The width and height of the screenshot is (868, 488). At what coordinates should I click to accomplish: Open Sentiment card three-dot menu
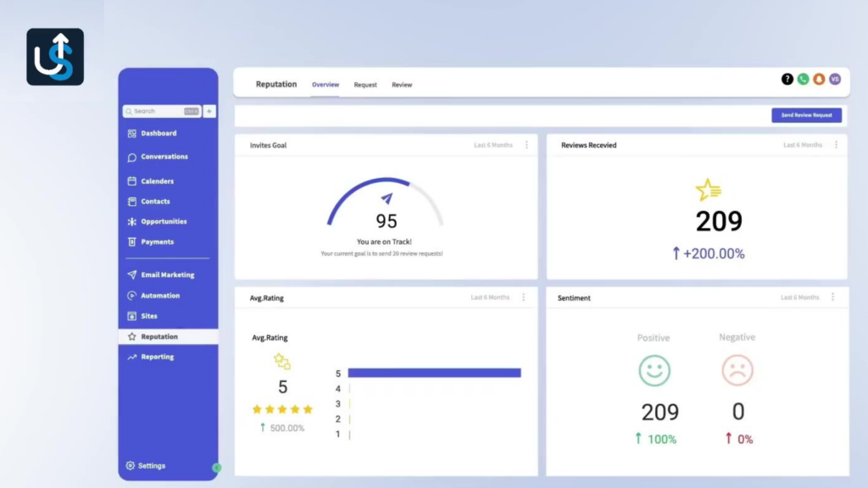(832, 297)
